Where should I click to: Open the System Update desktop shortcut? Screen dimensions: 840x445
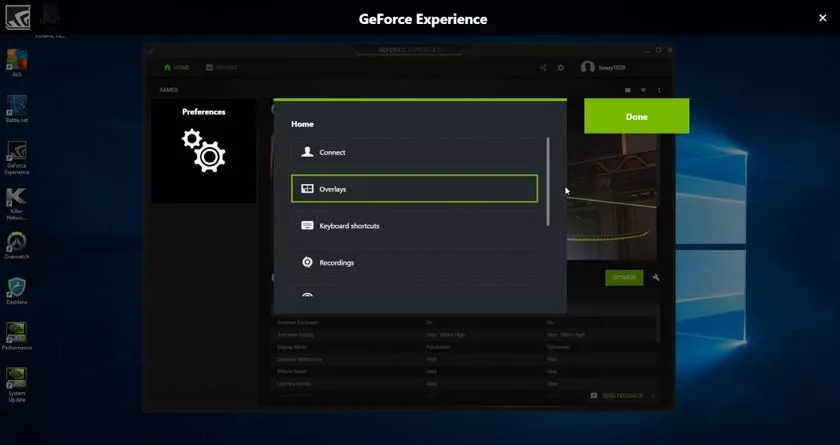(x=17, y=385)
